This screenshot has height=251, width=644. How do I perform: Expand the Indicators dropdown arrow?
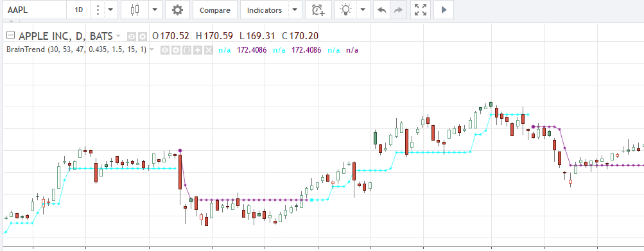295,10
